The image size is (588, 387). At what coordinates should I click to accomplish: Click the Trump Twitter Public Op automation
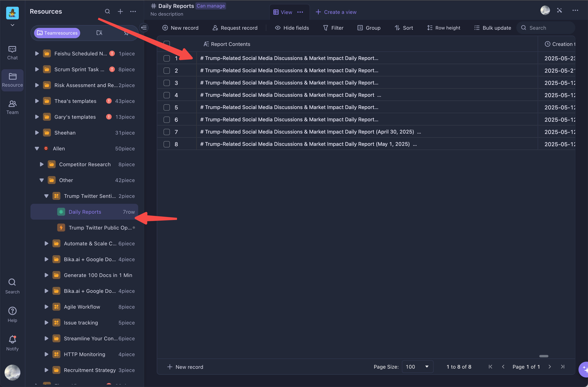point(84,228)
